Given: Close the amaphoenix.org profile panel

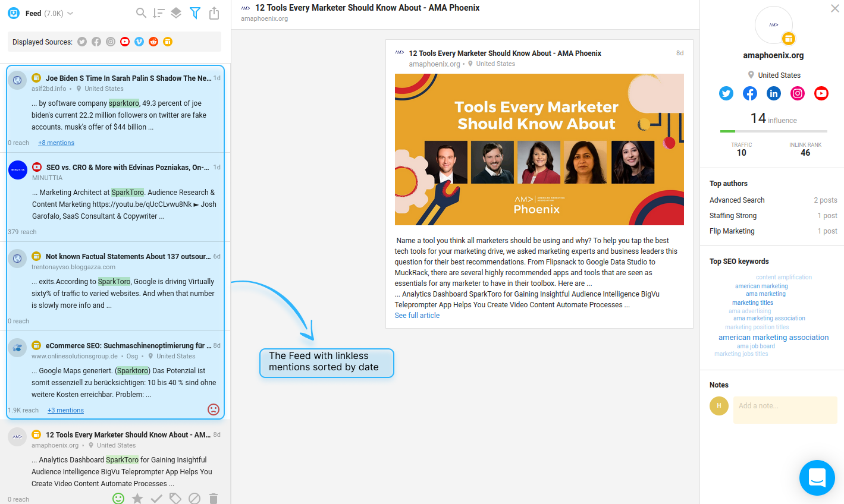Looking at the screenshot, I should coord(835,8).
